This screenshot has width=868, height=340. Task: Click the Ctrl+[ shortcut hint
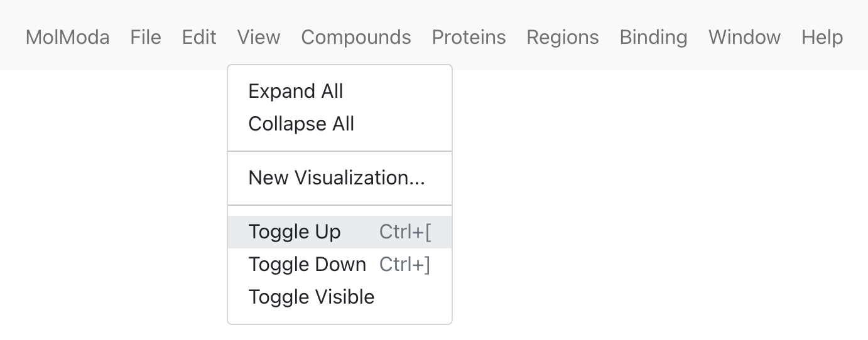click(405, 232)
